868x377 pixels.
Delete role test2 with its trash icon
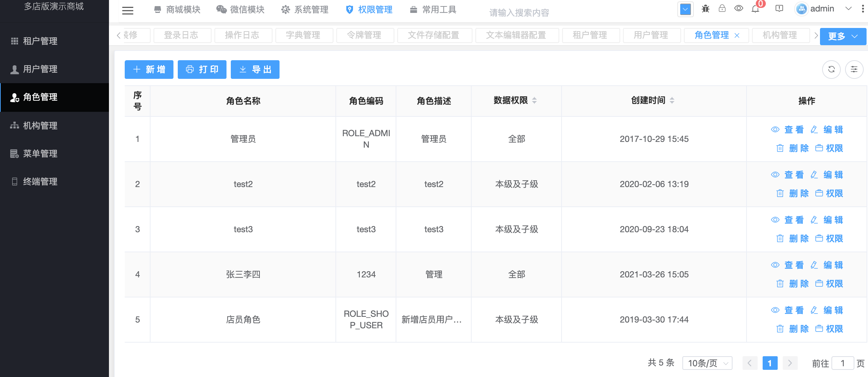coord(780,193)
